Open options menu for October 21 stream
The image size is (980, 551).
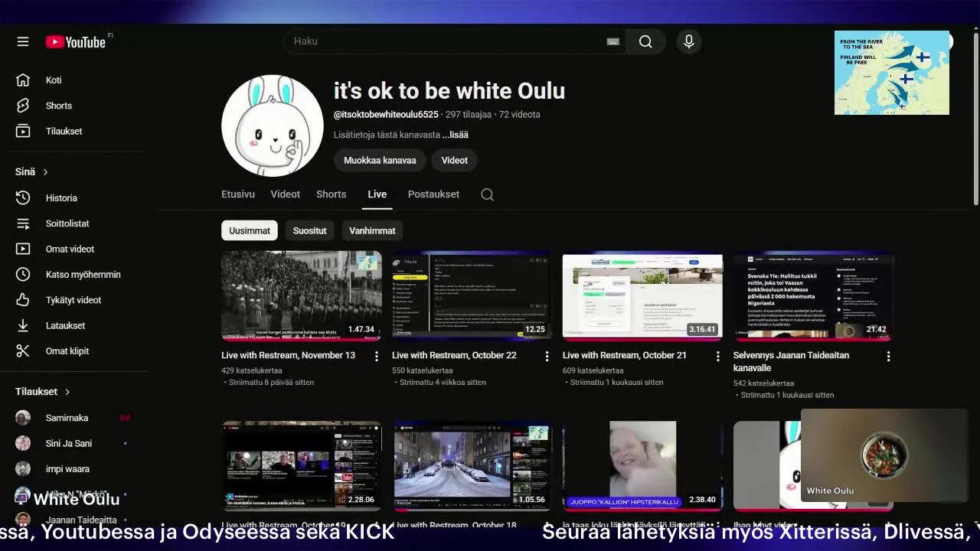tap(717, 357)
